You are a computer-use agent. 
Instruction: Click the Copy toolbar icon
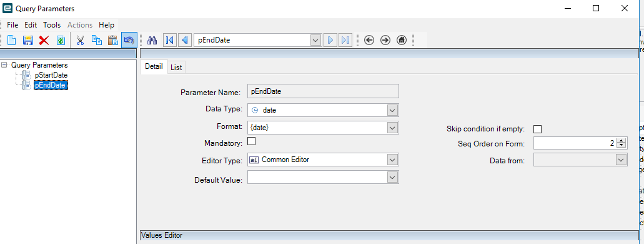click(97, 40)
